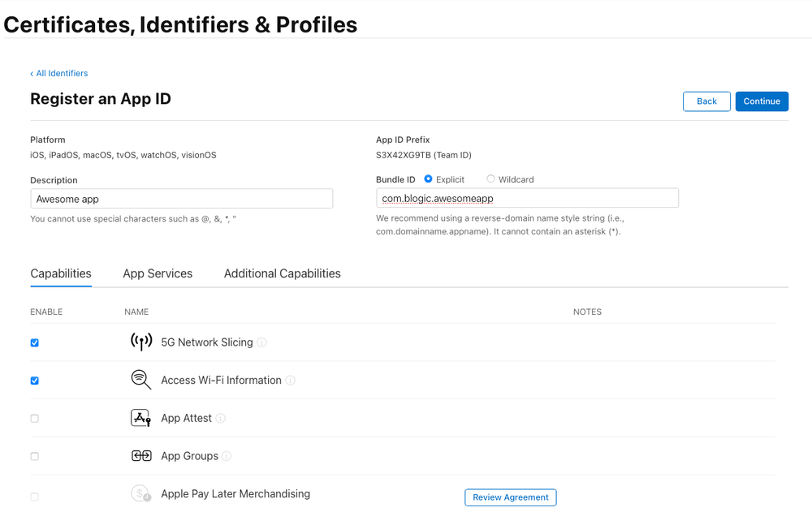Switch to the Additional Capabilities tab
Image resolution: width=812 pixels, height=512 pixels.
tap(282, 273)
